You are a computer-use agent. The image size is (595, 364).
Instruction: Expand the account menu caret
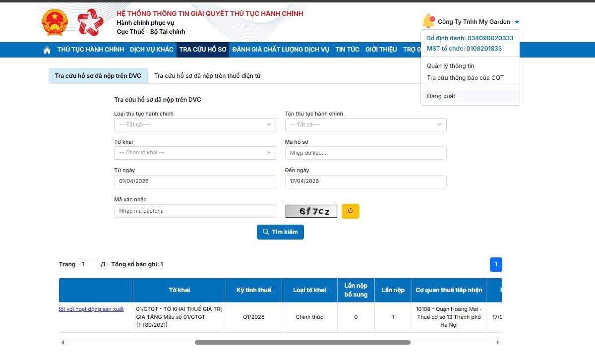tap(517, 22)
